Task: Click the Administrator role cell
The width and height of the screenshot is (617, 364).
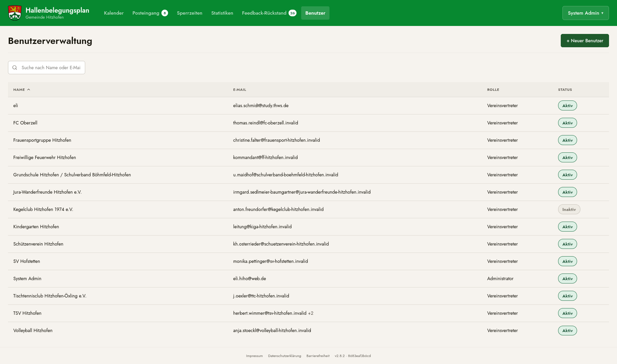Action: (500, 278)
